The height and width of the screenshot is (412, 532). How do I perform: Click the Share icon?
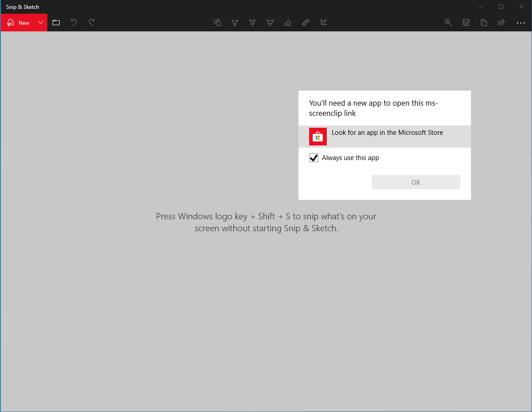[501, 23]
